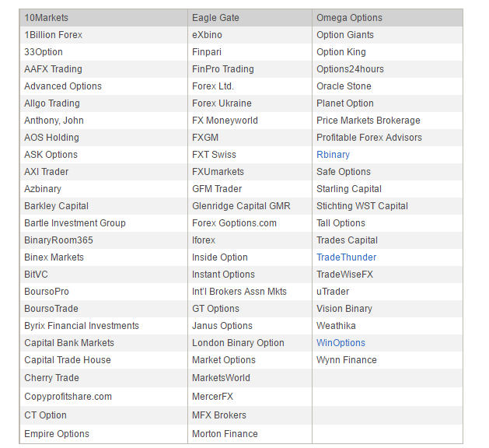Select the Empire Options cell
This screenshot has width=489, height=448.
pyautogui.click(x=57, y=434)
